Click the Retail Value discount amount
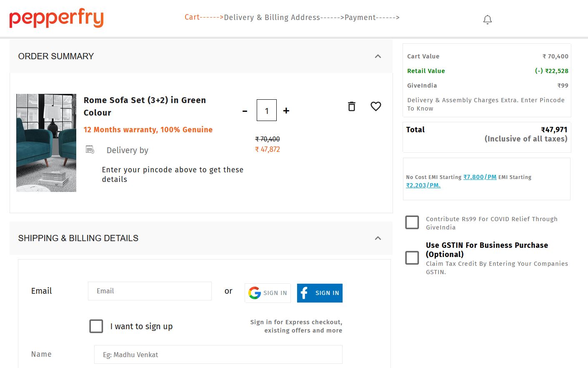The height and width of the screenshot is (368, 588). (552, 71)
